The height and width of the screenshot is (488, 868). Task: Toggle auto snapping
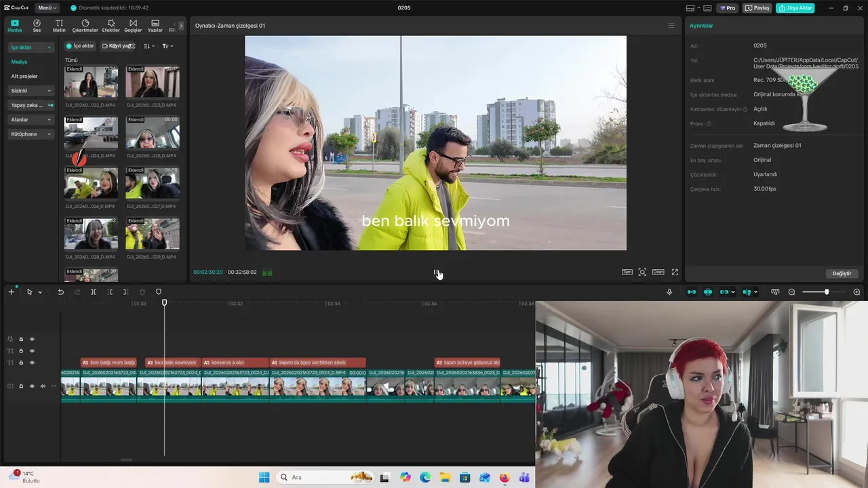[x=708, y=292]
